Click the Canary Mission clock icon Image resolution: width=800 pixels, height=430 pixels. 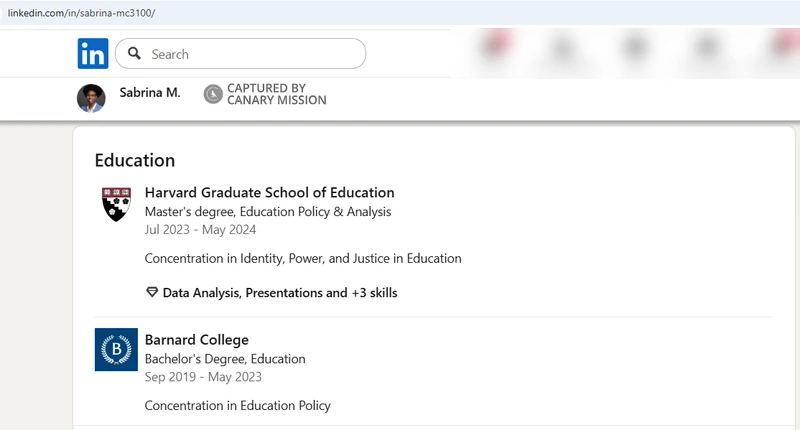point(213,94)
